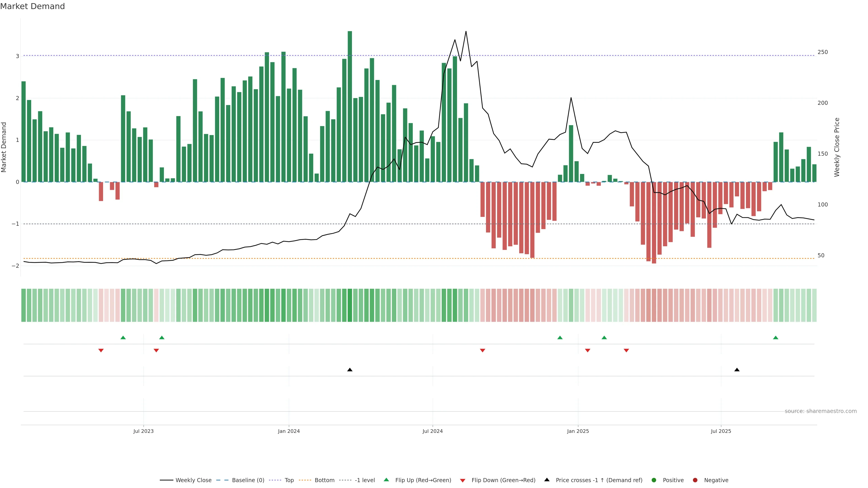
Task: Click the black price-cross triangle before Jul 2024
Action: [x=350, y=370]
